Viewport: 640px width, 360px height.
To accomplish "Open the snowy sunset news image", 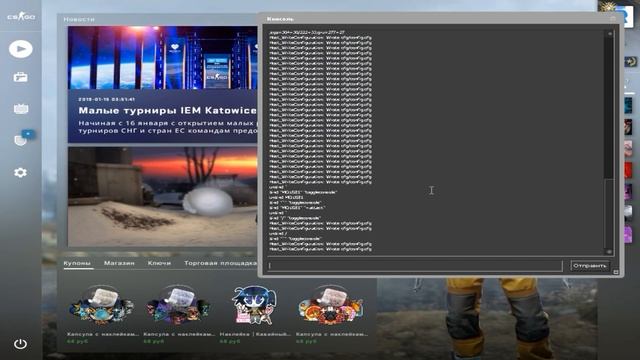I will [162, 197].
